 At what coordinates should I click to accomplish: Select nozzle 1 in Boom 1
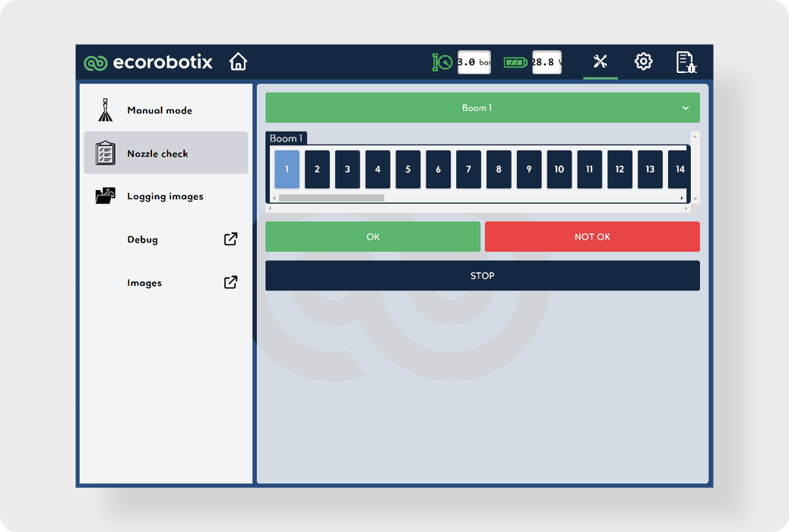[x=287, y=169]
